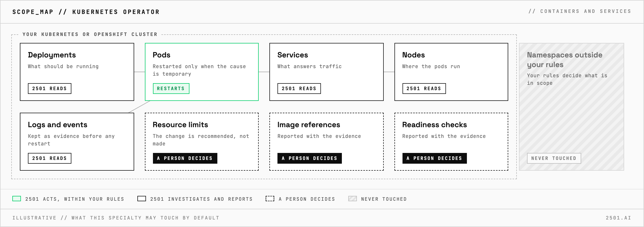Click Namespaces outside your rules heading
Image resolution: width=644 pixels, height=227 pixels.
pyautogui.click(x=565, y=60)
